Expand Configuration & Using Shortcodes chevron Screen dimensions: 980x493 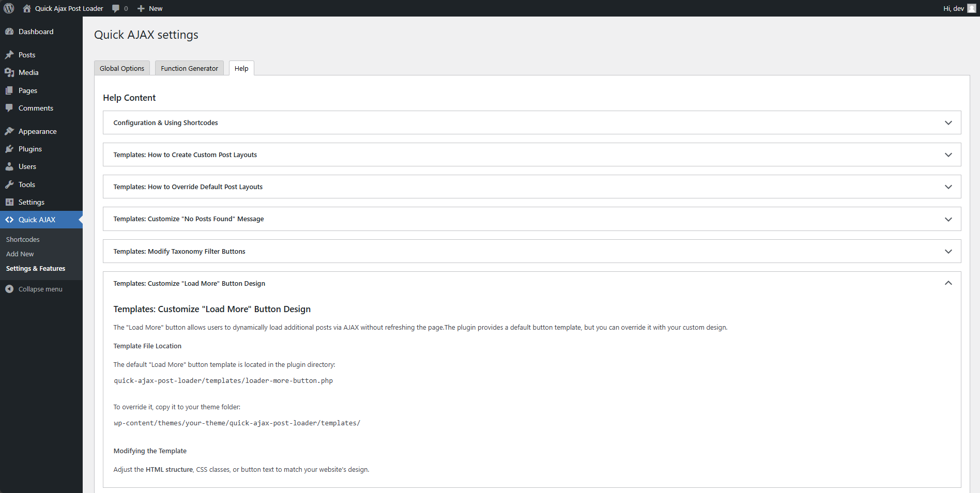[948, 123]
